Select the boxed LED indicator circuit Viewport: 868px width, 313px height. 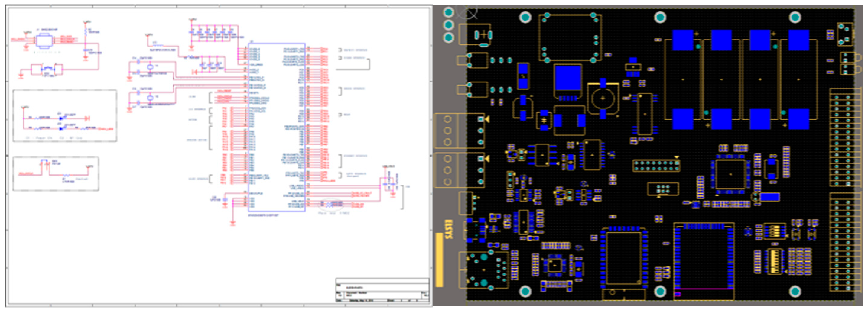coord(65,116)
